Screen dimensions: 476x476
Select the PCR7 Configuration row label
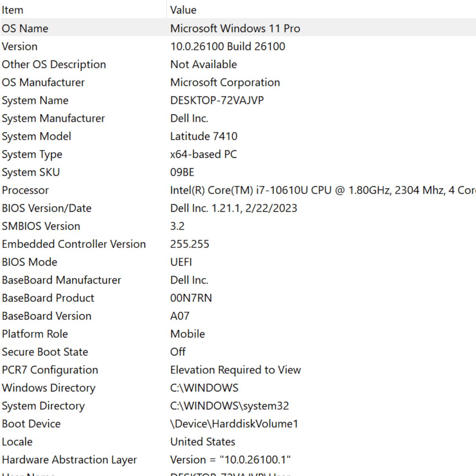pos(50,370)
